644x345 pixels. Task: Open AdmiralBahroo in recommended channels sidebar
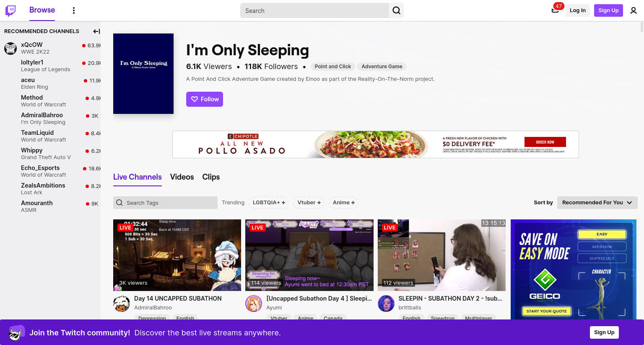50,118
